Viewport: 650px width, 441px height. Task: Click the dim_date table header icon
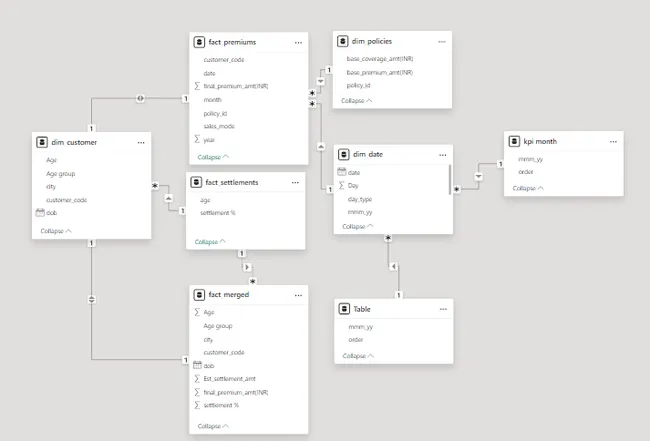click(343, 155)
